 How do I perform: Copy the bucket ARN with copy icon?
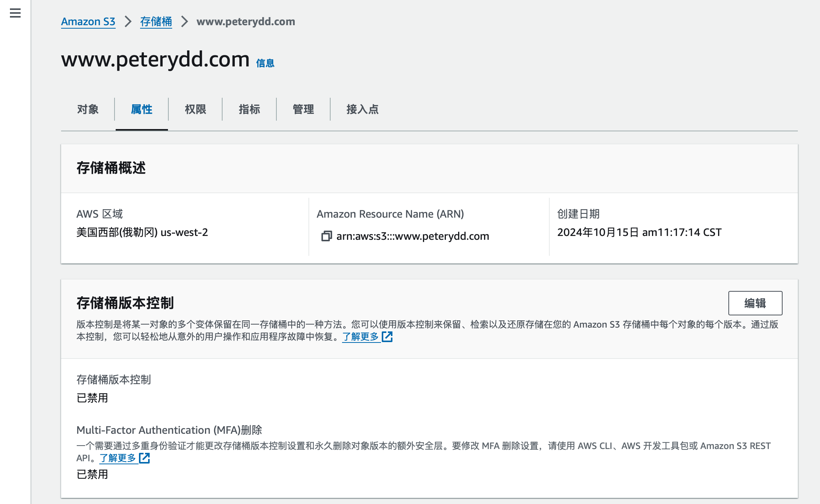point(326,236)
